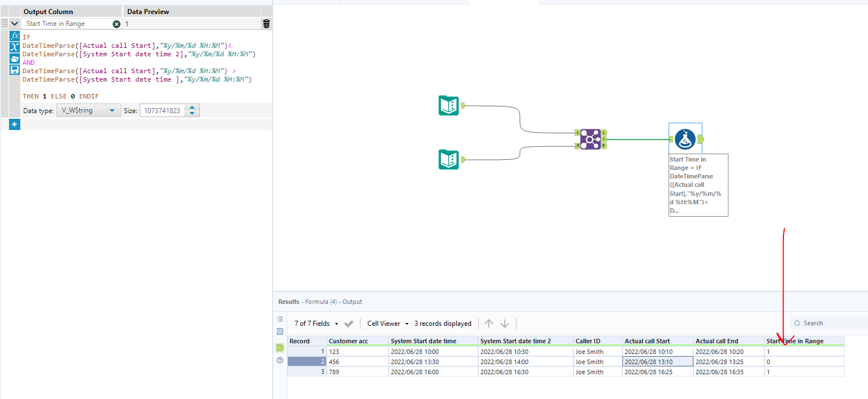Select the top Input Data tool

(448, 105)
